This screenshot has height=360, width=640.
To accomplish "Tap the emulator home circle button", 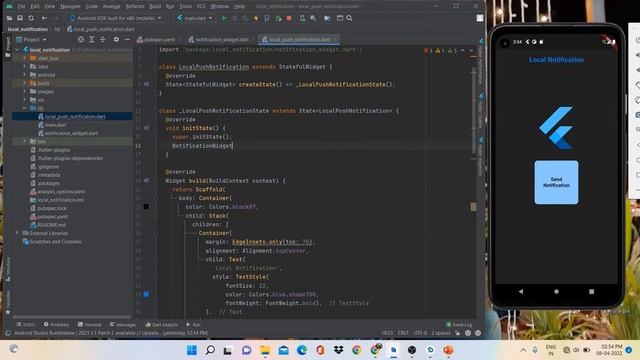I will click(556, 291).
